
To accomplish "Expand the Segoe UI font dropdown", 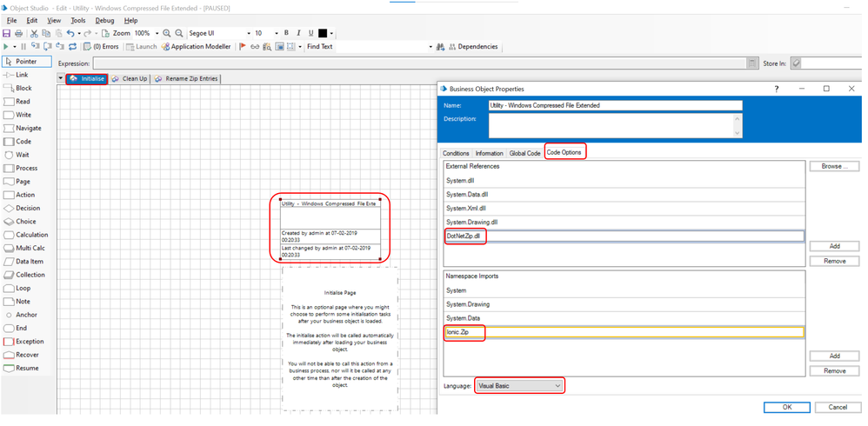I will click(249, 34).
